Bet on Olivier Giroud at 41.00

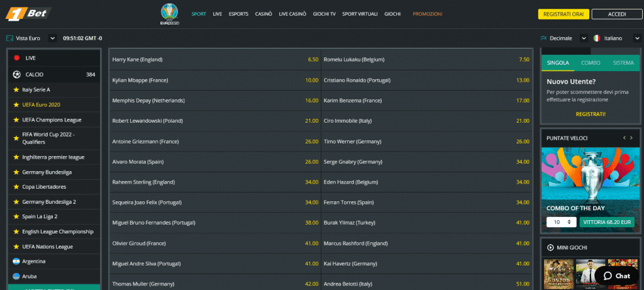pyautogui.click(x=215, y=243)
